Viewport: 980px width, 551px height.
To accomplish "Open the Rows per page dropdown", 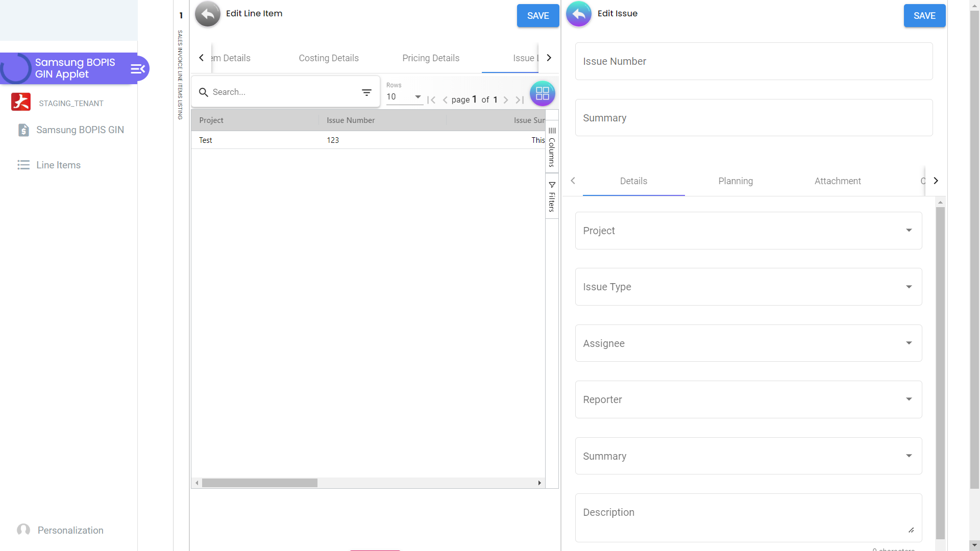I will click(404, 97).
